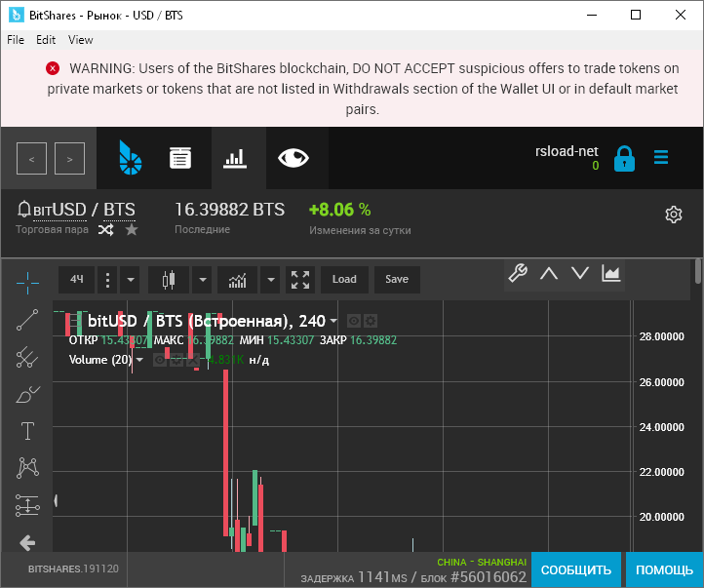The image size is (704, 588).
Task: Go back with the < navigation button
Action: click(x=31, y=158)
